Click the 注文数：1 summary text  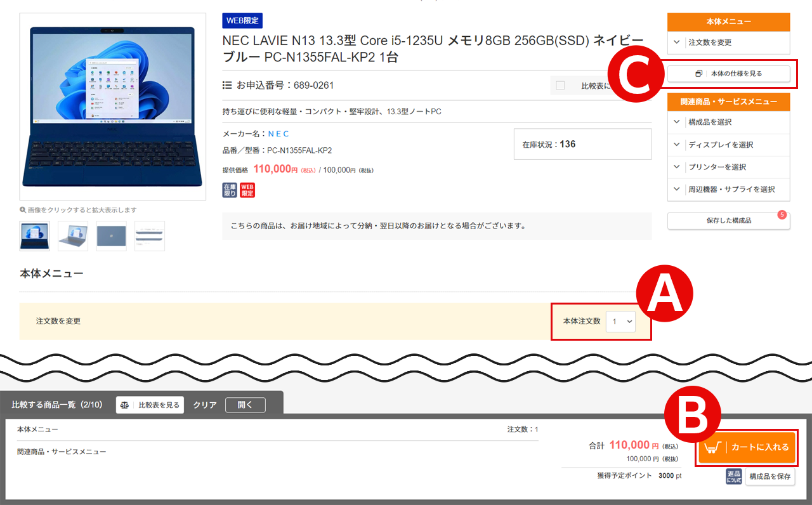pyautogui.click(x=523, y=430)
